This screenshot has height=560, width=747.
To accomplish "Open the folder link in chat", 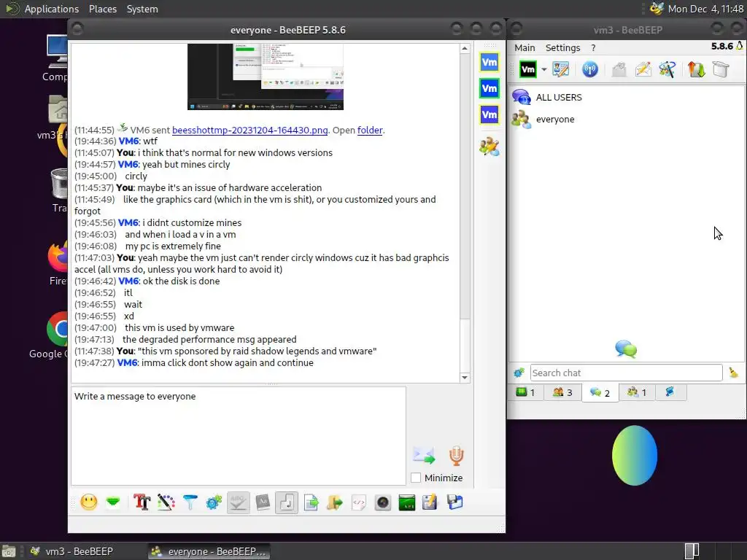I will [x=370, y=130].
